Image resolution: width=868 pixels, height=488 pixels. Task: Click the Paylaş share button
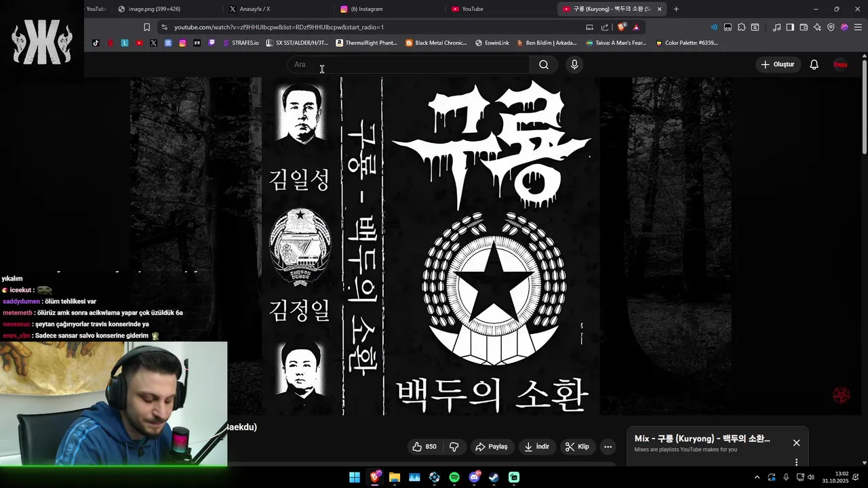[492, 447]
